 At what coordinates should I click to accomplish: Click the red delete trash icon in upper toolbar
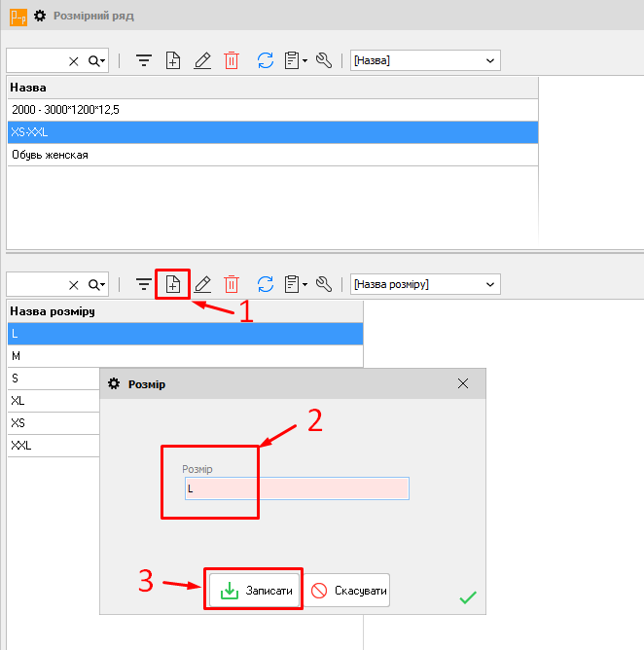(232, 60)
